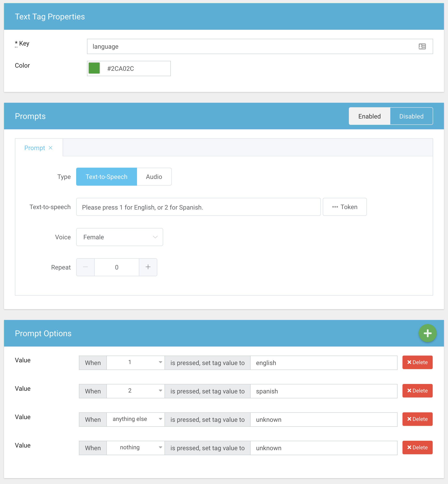Click the plus icon on Repeat stepper
The image size is (448, 484).
[x=148, y=267]
